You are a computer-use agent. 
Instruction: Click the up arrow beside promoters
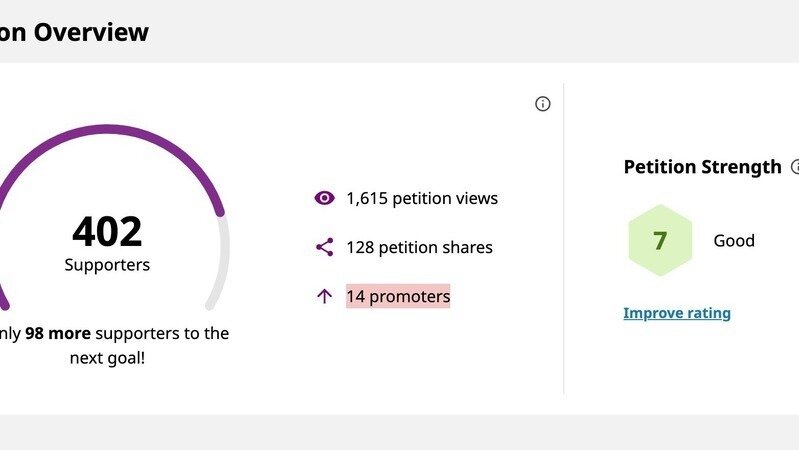point(324,296)
